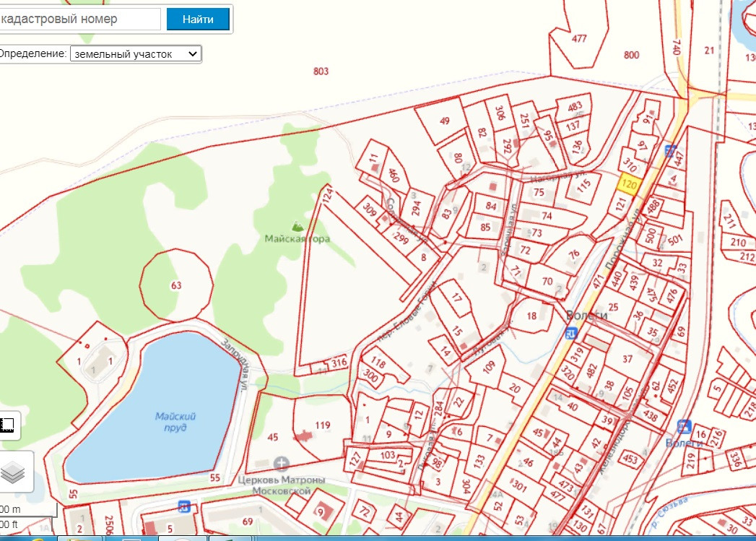
Task: Select land parcel 119
Action: [x=321, y=425]
